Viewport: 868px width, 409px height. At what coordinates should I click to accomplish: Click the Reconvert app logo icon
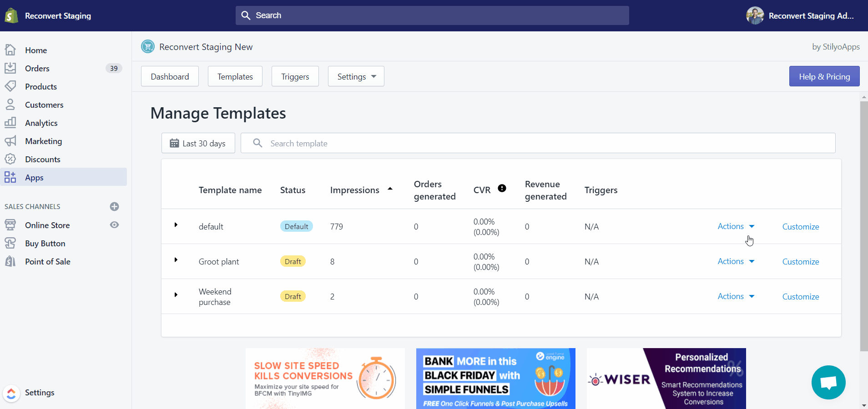click(148, 46)
